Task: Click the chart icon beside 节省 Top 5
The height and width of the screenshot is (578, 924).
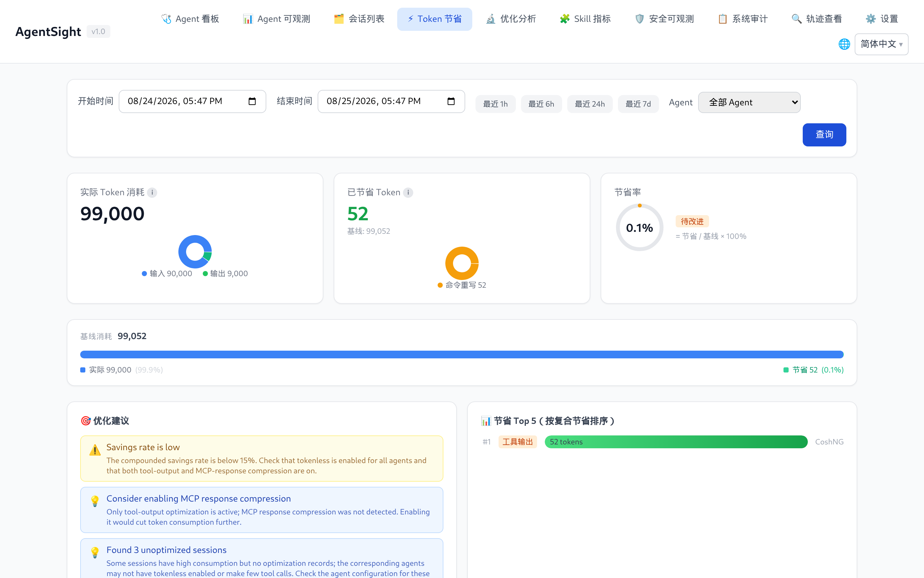Action: click(x=486, y=421)
